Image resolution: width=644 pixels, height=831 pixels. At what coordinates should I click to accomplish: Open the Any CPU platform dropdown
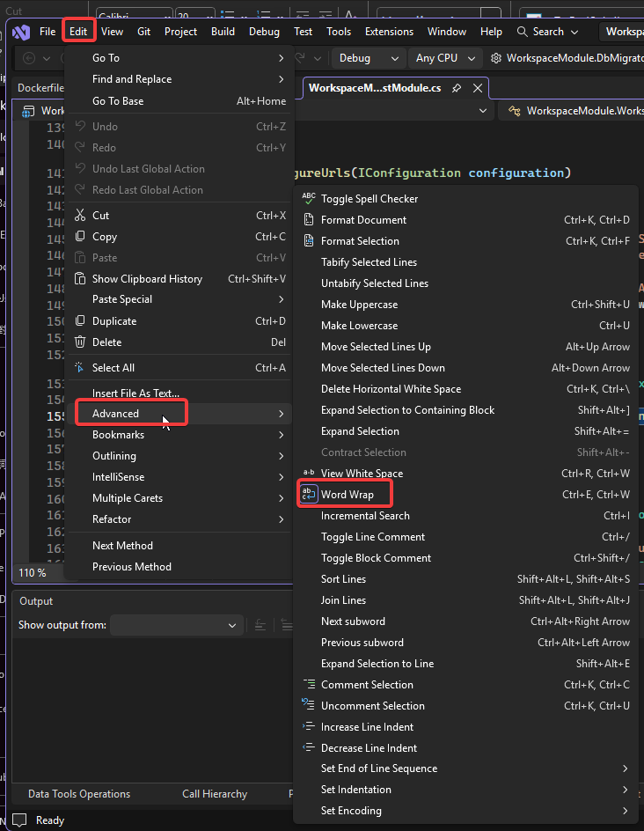[447, 58]
